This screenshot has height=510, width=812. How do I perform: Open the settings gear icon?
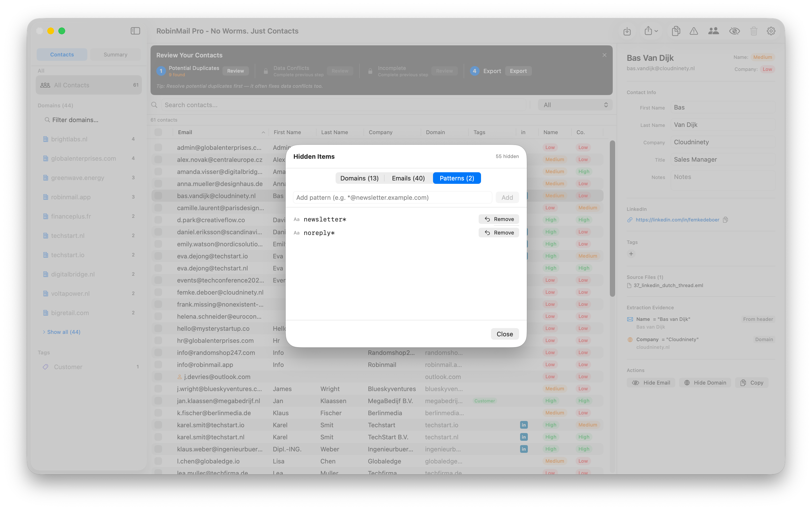tap(771, 31)
